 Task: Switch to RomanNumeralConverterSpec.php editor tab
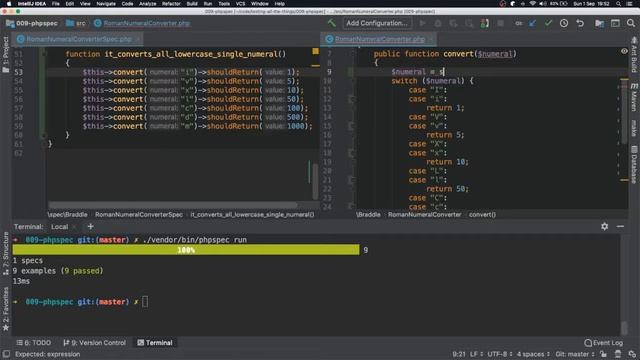click(78, 39)
